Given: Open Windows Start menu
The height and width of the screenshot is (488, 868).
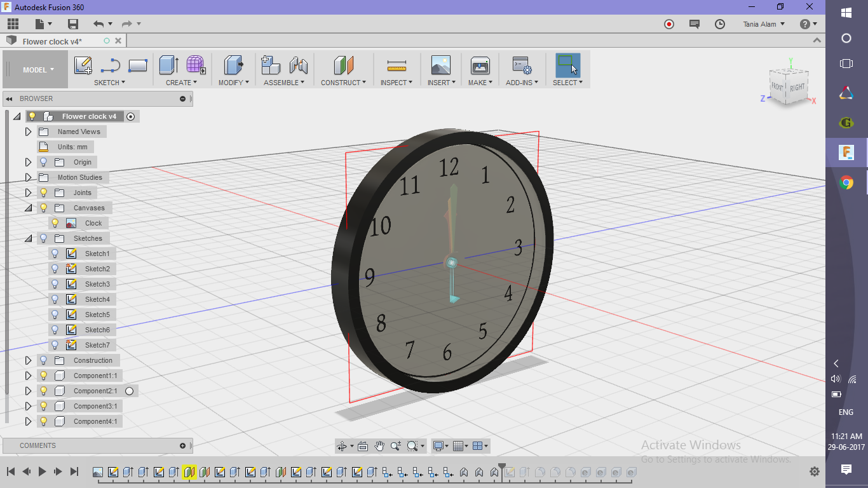Looking at the screenshot, I should (x=846, y=12).
